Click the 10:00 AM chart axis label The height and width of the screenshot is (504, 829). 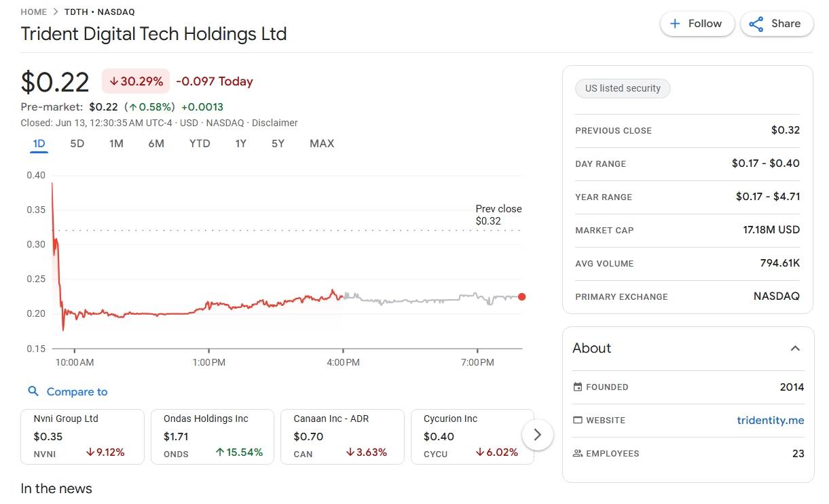tap(75, 363)
